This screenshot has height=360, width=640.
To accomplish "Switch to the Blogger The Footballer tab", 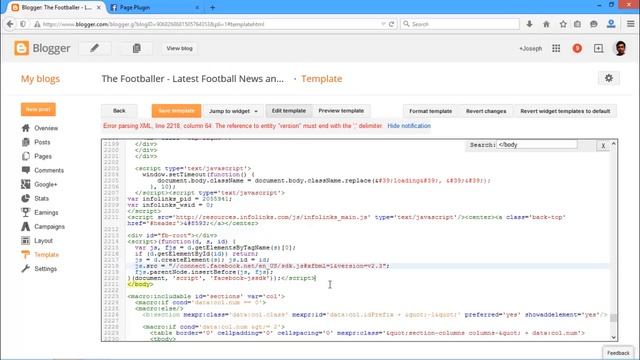I will [x=56, y=7].
